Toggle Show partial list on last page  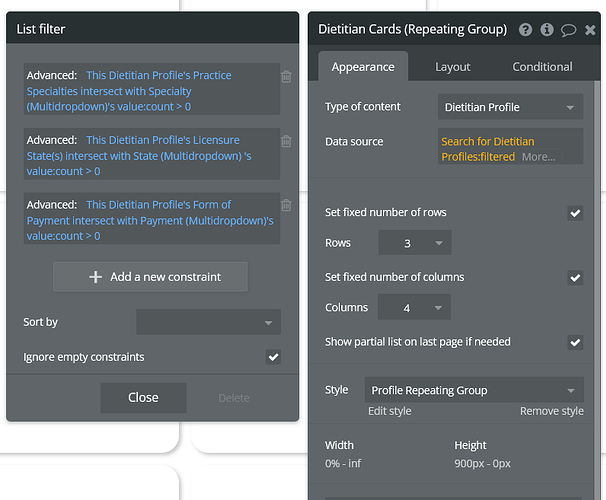coord(575,342)
